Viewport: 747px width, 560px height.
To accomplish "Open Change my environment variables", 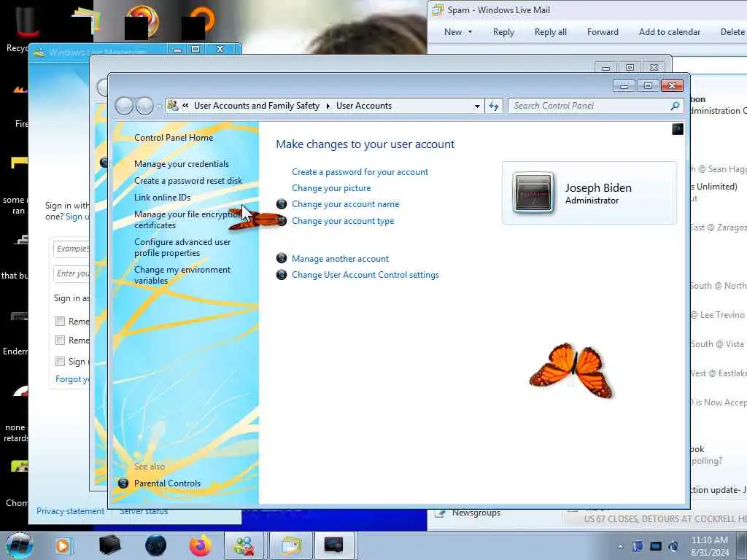I will pos(182,275).
